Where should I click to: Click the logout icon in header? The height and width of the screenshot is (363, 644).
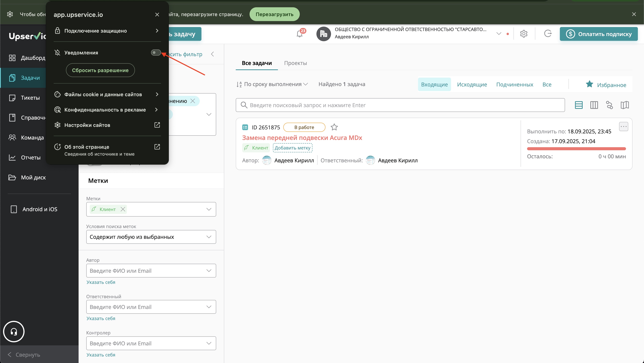[548, 34]
